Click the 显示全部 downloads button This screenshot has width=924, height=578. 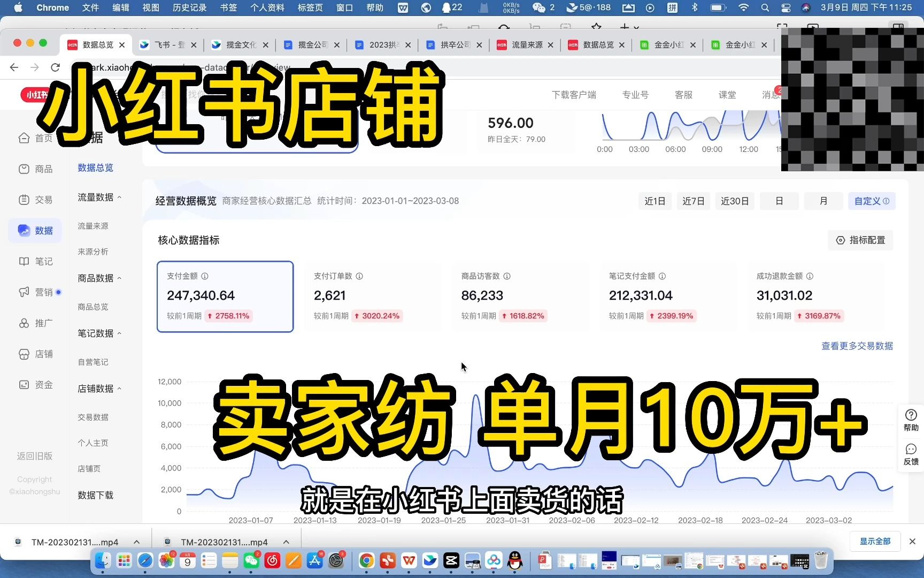[x=875, y=542]
